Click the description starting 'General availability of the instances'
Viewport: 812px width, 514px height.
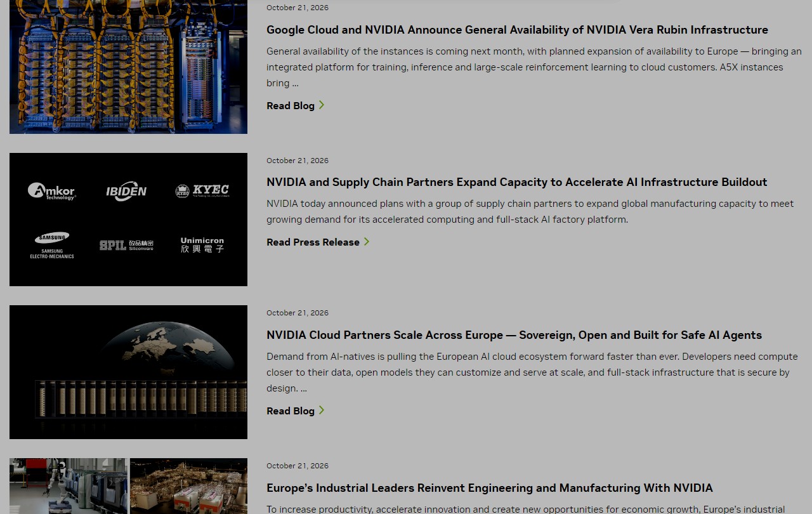[x=534, y=67]
